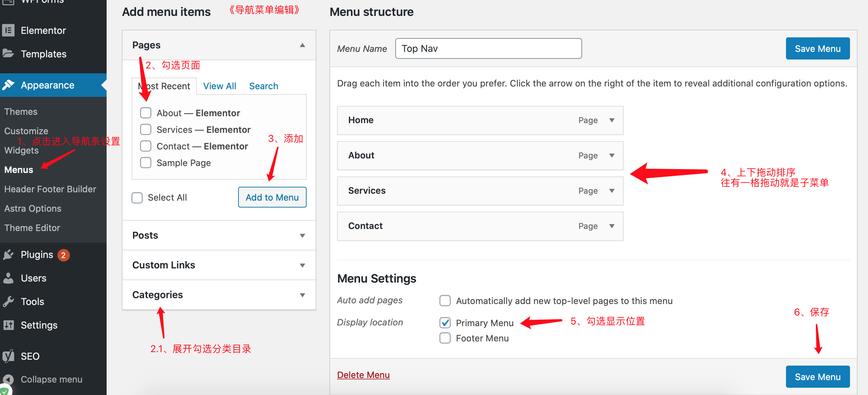Expand the Services menu item options
This screenshot has height=395, width=868.
tap(612, 191)
